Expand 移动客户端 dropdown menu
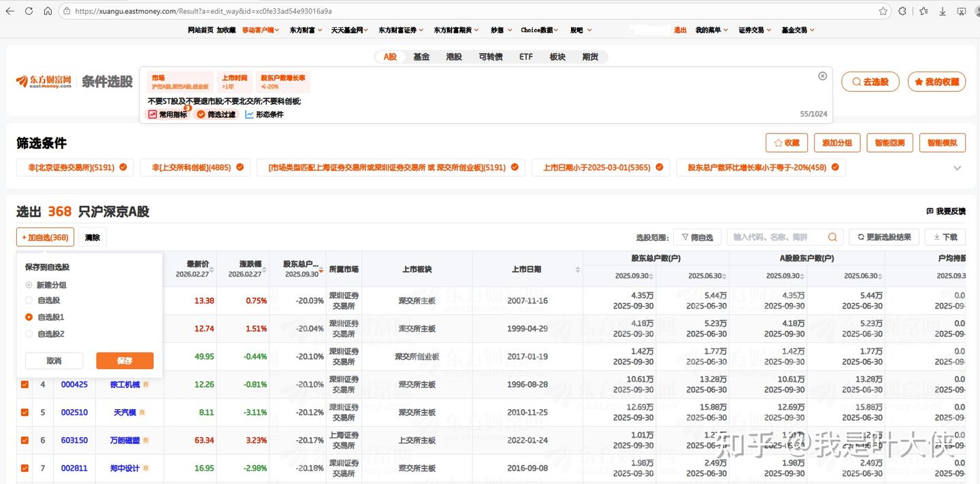The image size is (980, 484). [262, 30]
